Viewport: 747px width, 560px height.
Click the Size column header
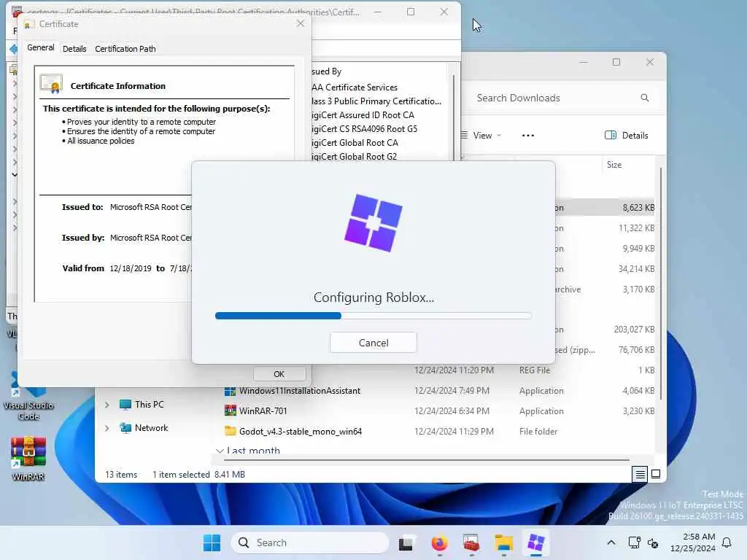614,165
